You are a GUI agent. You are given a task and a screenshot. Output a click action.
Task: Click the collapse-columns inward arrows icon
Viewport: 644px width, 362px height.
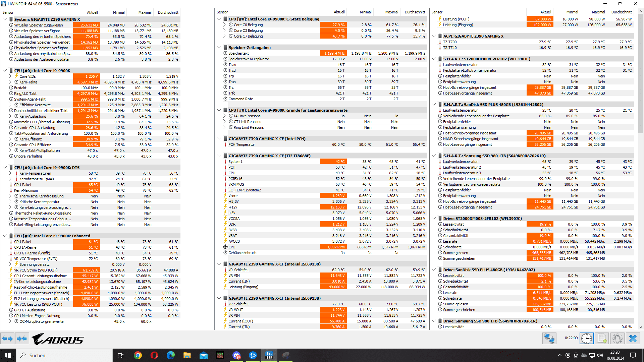pyautogui.click(x=22, y=339)
